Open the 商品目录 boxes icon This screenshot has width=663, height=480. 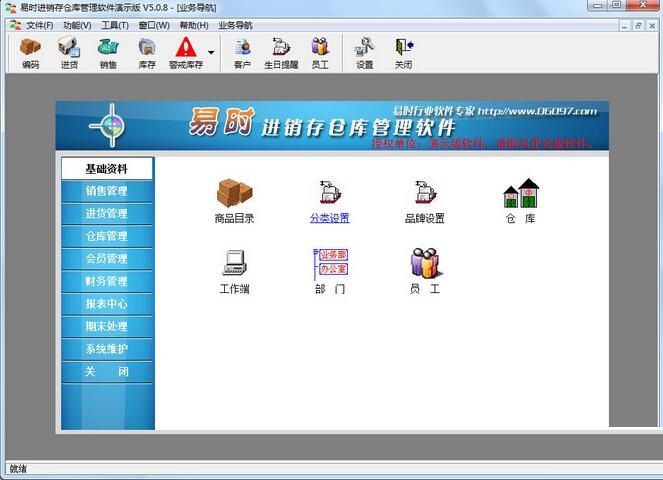click(234, 192)
